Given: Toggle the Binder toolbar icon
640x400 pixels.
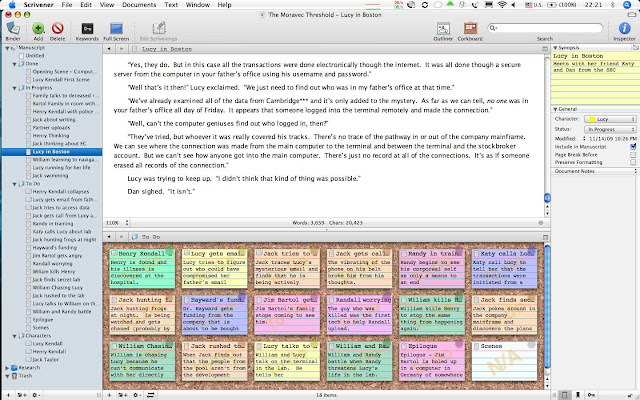Looking at the screenshot, I should pyautogui.click(x=13, y=29).
